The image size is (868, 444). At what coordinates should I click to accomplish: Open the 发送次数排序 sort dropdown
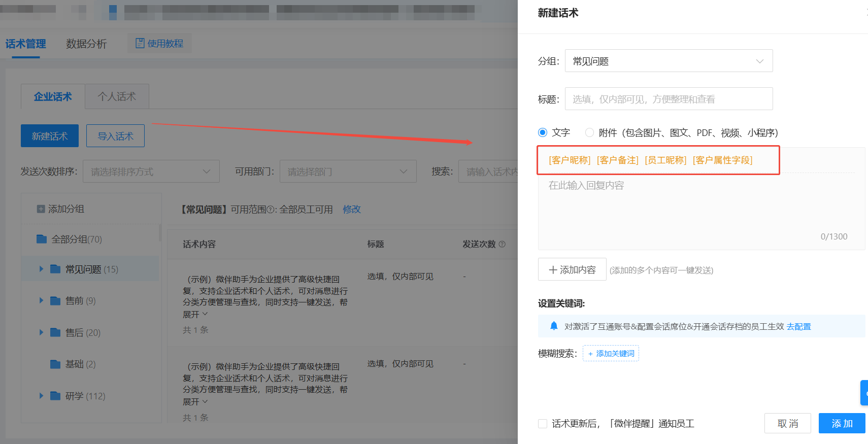151,172
